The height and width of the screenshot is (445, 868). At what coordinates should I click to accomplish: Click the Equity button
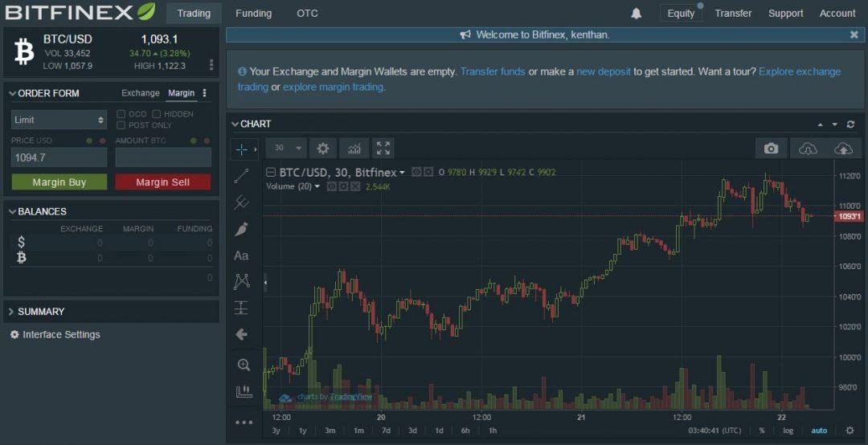[x=681, y=14]
